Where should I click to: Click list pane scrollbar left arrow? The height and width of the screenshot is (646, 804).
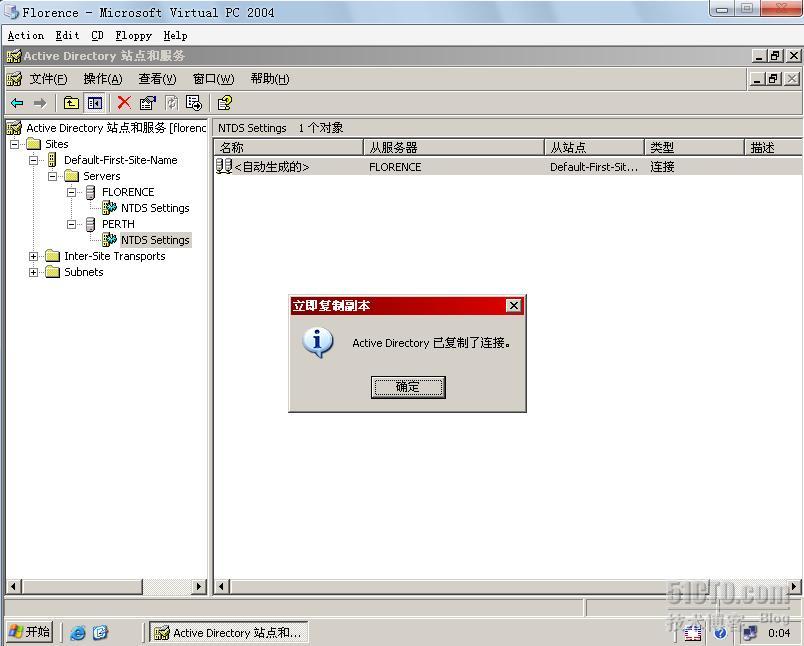click(222, 586)
